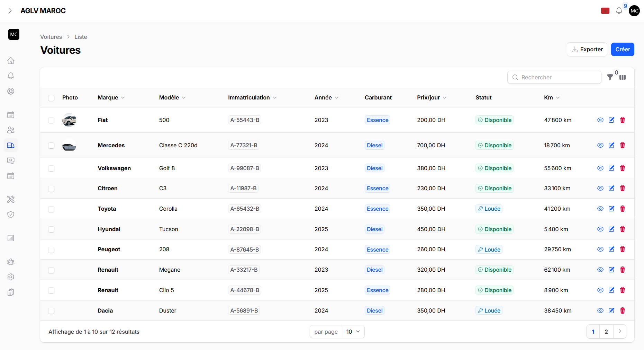The width and height of the screenshot is (644, 350).
Task: Open the sidebar wheel icon below the bell
Action: pos(11,91)
